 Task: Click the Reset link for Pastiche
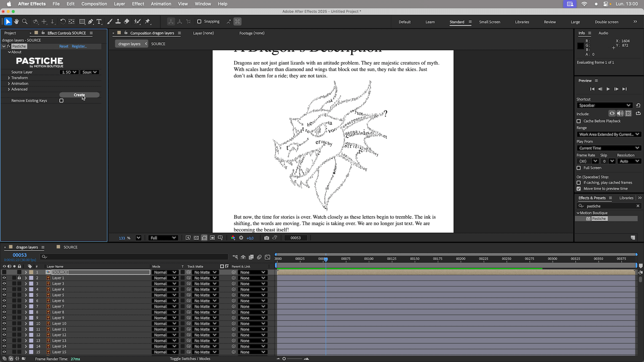(x=64, y=46)
